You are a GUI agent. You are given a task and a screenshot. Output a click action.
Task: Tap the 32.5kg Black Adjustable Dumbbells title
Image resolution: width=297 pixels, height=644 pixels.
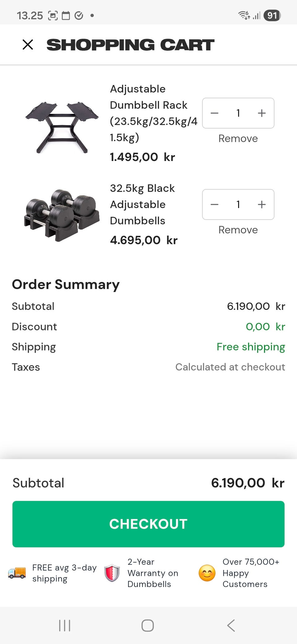click(142, 204)
